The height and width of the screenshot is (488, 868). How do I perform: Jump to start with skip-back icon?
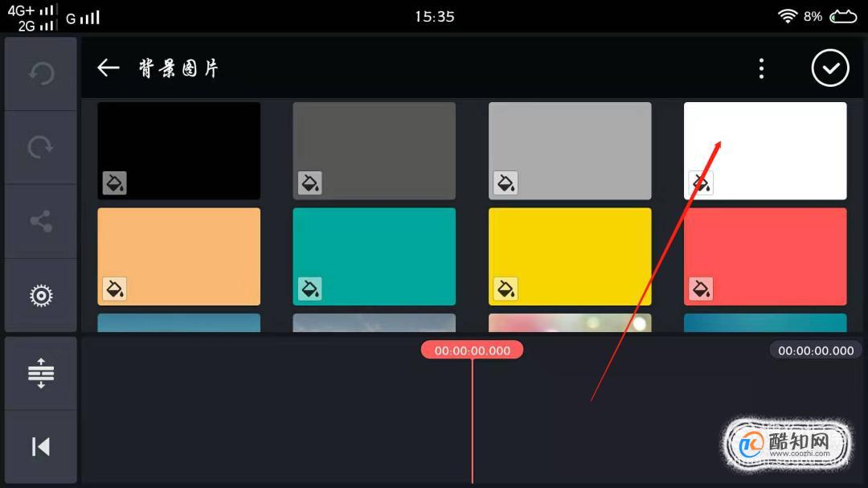point(41,446)
